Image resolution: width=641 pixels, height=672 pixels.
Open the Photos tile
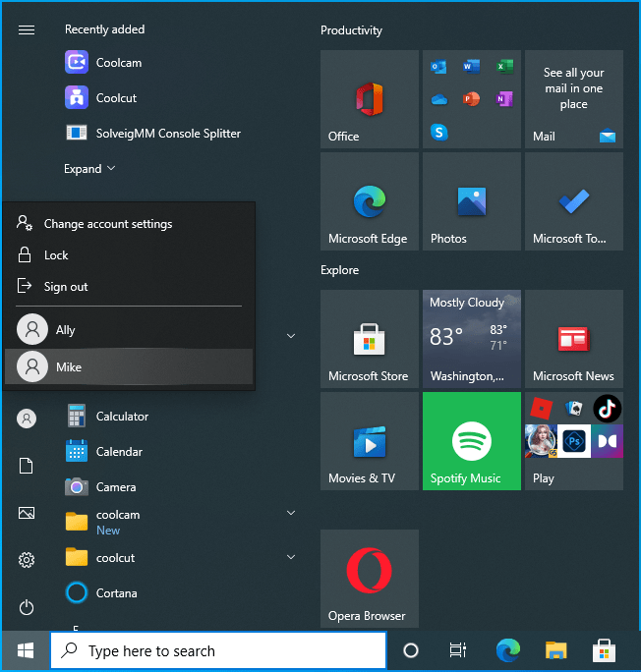point(471,201)
